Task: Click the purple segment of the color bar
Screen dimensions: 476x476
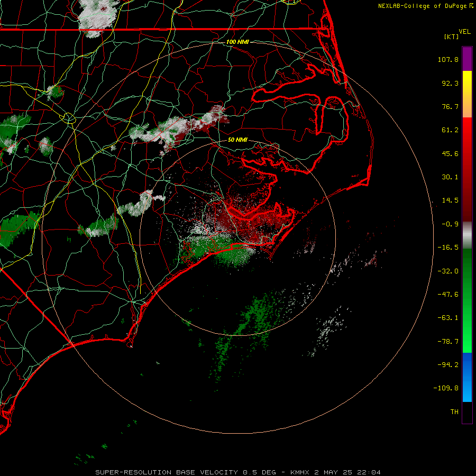Action: [467, 59]
